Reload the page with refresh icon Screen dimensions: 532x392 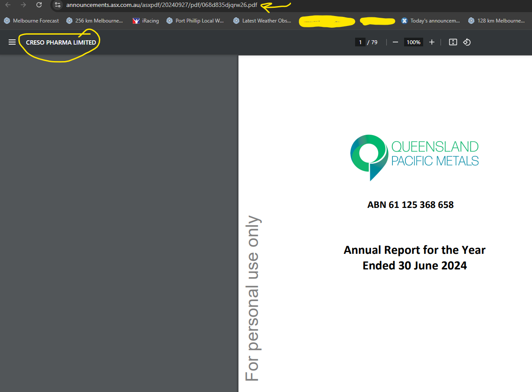[39, 5]
